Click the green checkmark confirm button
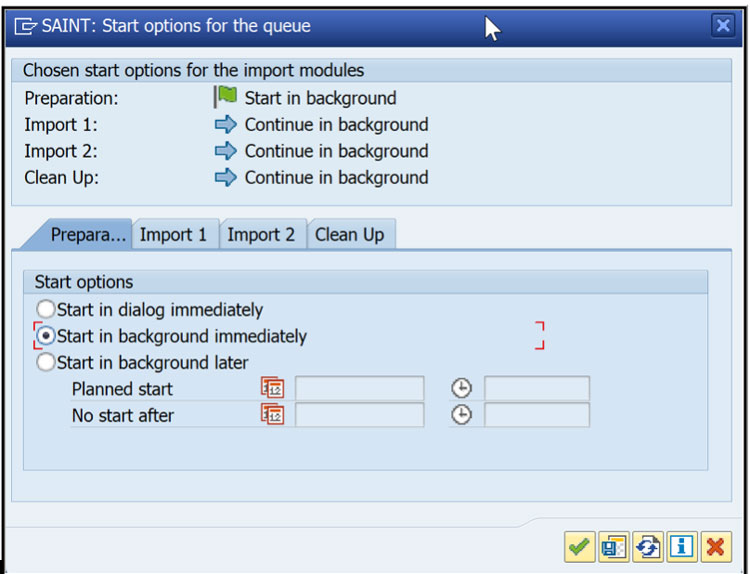 click(579, 546)
